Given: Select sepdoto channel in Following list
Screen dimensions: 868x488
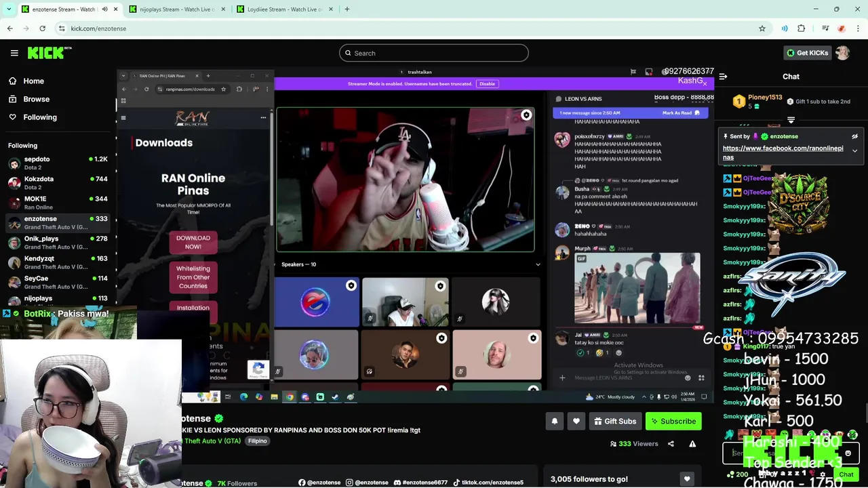Looking at the screenshot, I should point(58,163).
